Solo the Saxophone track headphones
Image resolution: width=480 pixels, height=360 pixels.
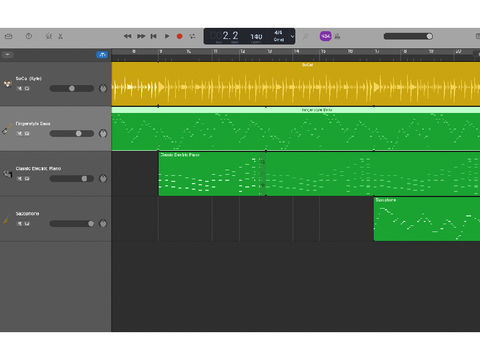pyautogui.click(x=27, y=224)
